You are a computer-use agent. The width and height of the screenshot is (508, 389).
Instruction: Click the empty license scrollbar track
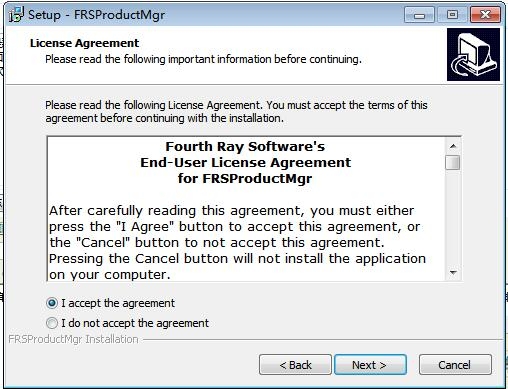pos(453,217)
